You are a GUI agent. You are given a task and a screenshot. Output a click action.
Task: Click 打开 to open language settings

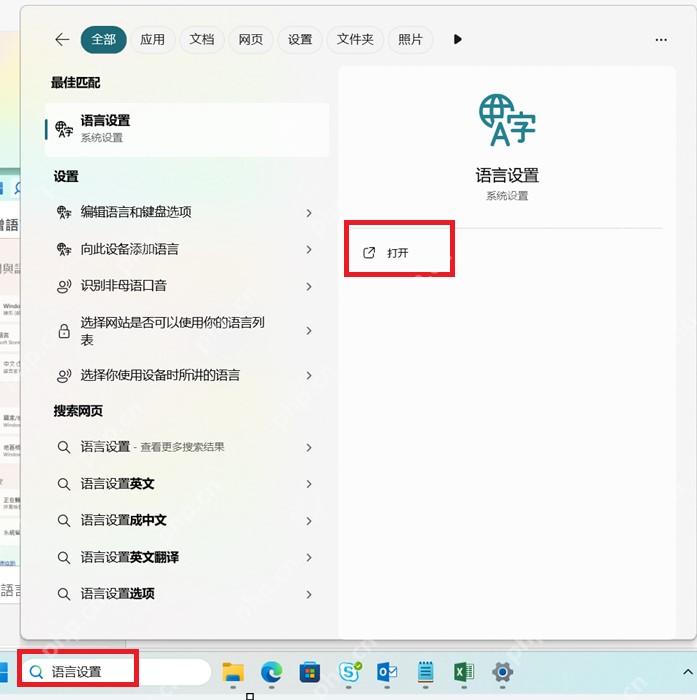coord(387,253)
